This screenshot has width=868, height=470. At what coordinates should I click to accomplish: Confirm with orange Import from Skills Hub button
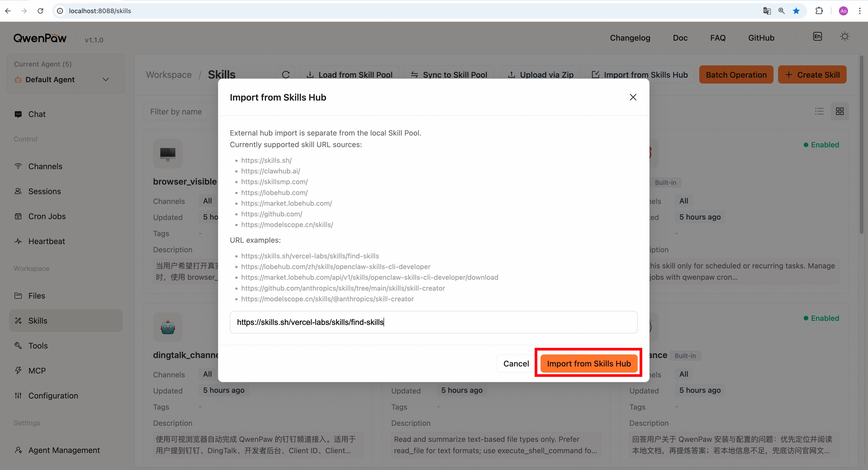point(589,364)
